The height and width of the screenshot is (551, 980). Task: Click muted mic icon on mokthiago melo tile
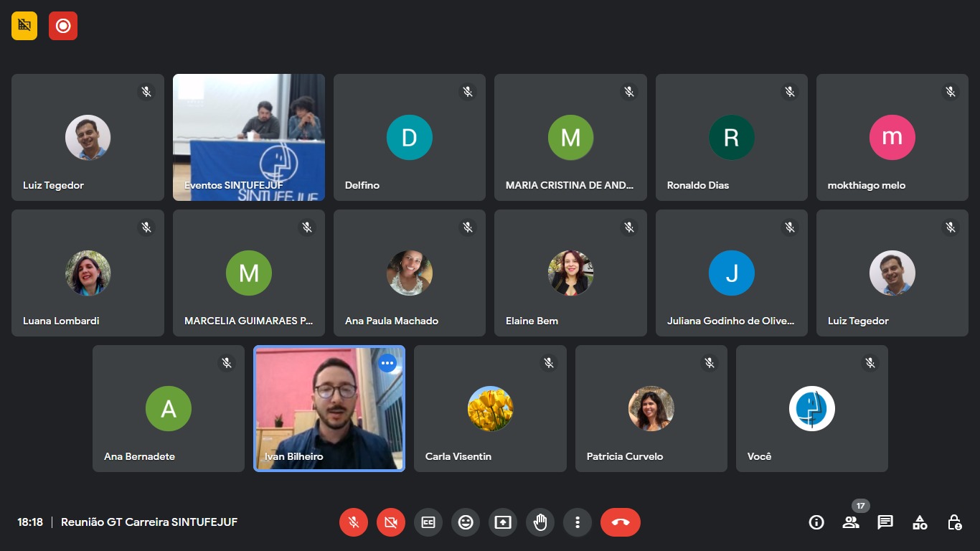click(951, 92)
